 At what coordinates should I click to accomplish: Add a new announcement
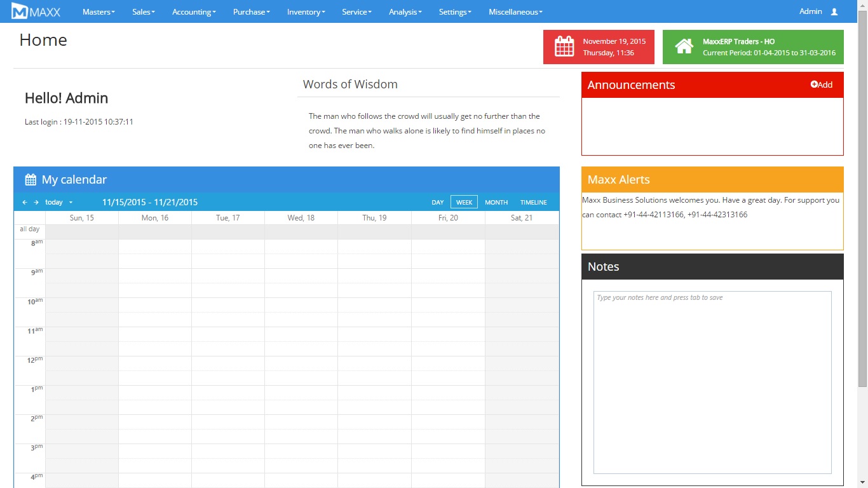click(821, 85)
